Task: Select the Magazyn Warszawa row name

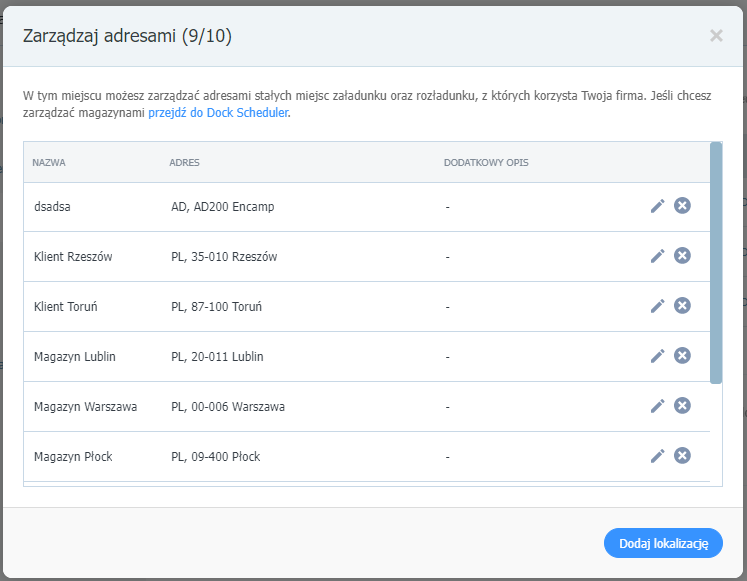Action: pos(85,407)
